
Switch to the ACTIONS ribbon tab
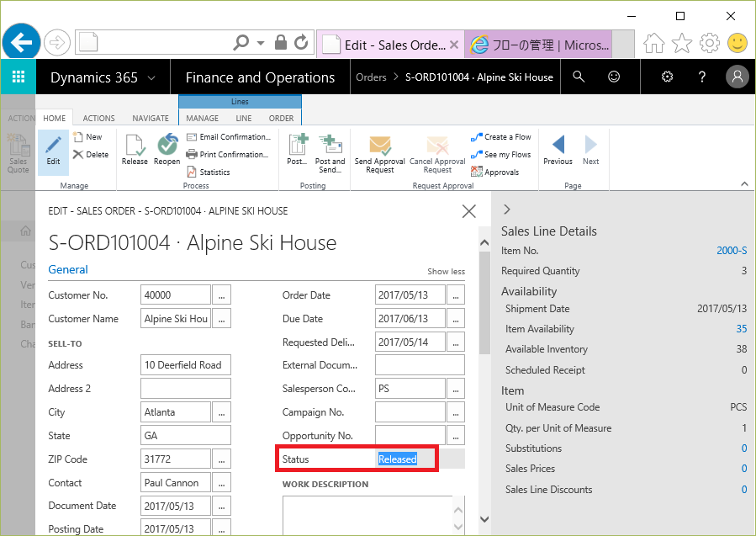tap(98, 118)
